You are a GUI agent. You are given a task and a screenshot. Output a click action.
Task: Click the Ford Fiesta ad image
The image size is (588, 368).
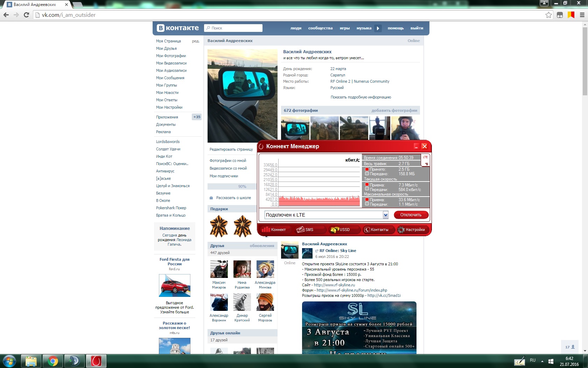point(175,286)
